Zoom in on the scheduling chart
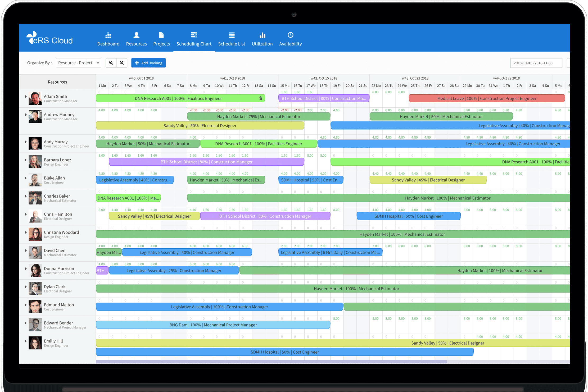The width and height of the screenshot is (588, 392). pyautogui.click(x=111, y=63)
